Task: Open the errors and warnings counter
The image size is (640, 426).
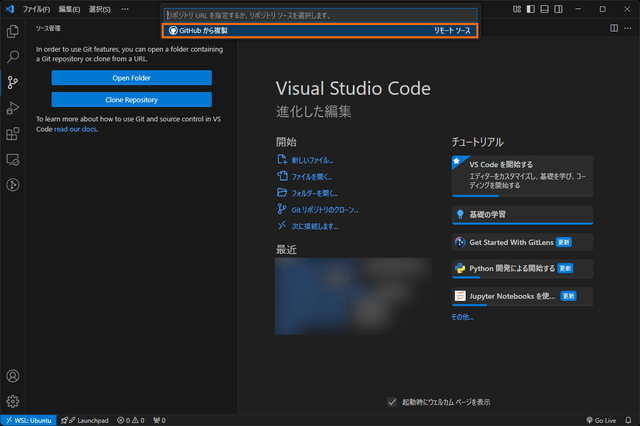Action: [x=131, y=420]
